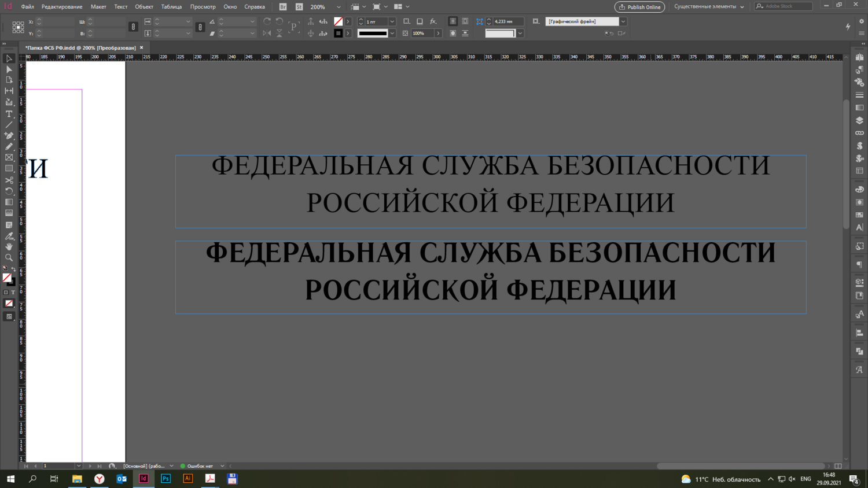The height and width of the screenshot is (488, 868).
Task: Open the effects fx icon
Action: (433, 21)
